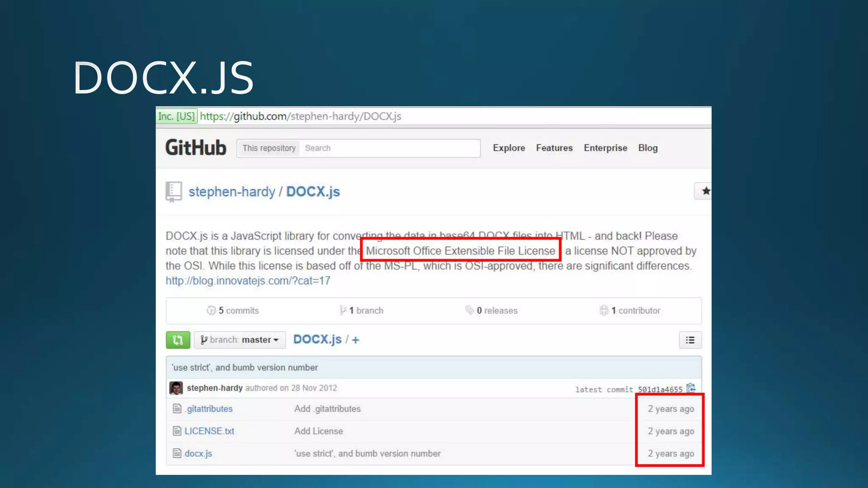Open the LICENSE.txt file
Image resolution: width=868 pixels, height=488 pixels.
pos(209,431)
